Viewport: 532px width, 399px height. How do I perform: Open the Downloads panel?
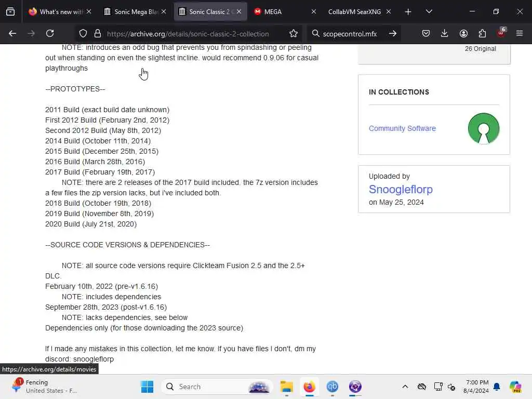[445, 33]
